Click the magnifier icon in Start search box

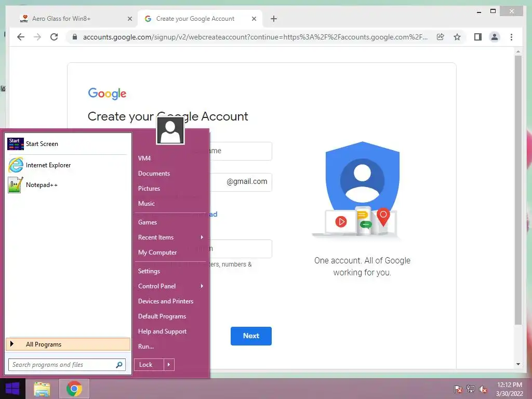point(119,365)
